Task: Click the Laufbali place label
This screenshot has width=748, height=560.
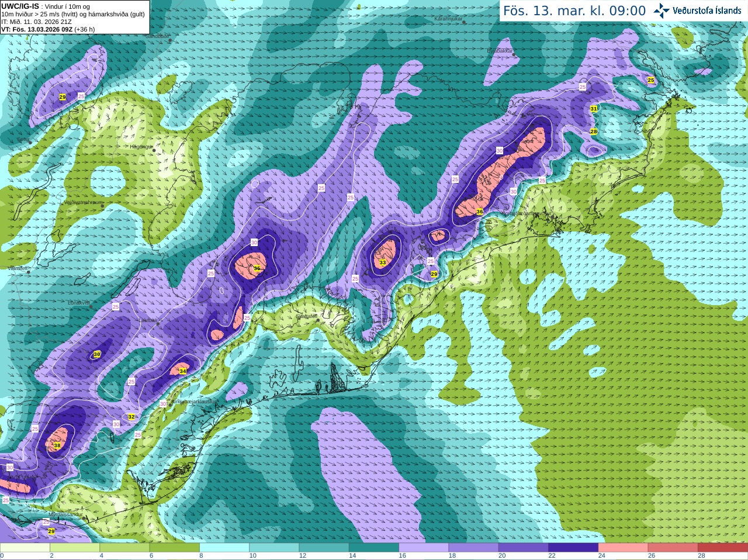Action: (x=148, y=320)
